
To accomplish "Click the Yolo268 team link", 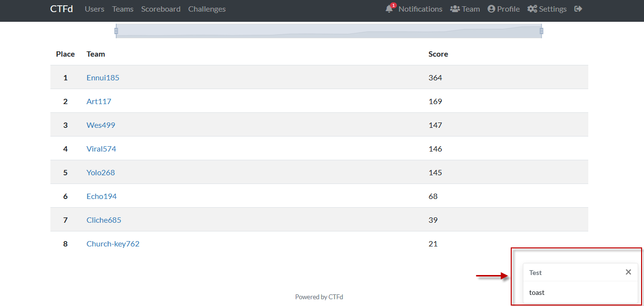I will click(101, 172).
